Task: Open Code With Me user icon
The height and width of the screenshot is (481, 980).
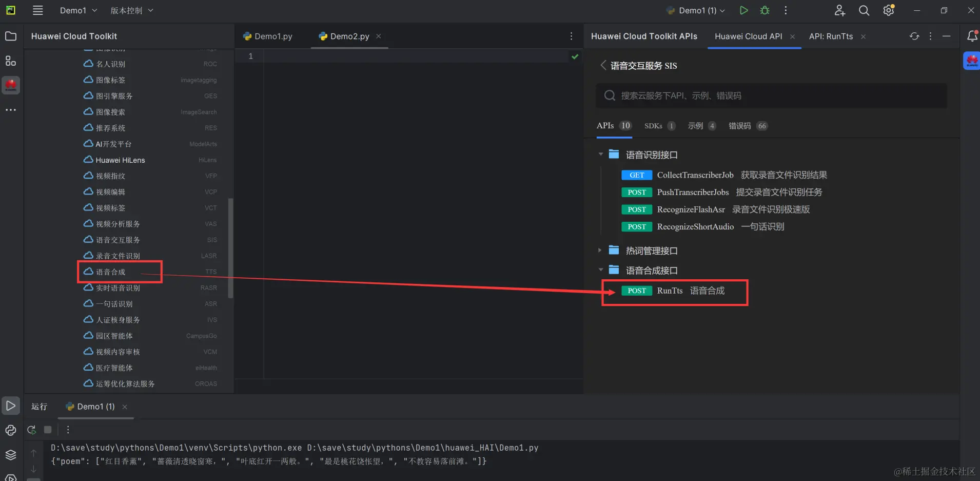Action: coord(839,10)
